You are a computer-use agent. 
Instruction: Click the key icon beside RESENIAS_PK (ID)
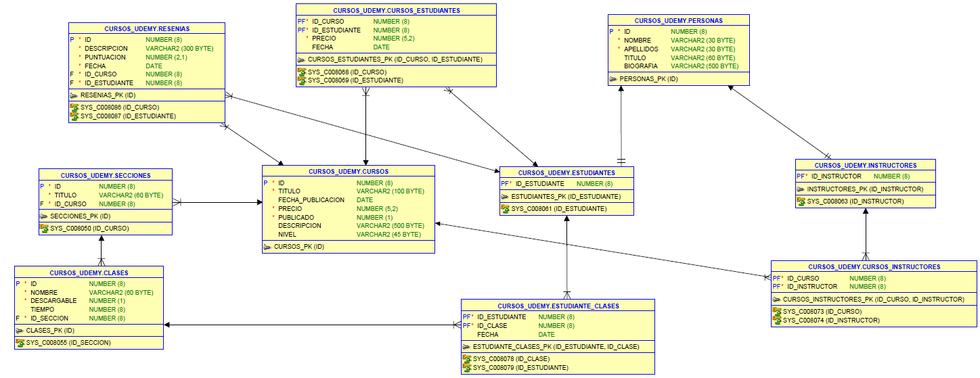74,95
